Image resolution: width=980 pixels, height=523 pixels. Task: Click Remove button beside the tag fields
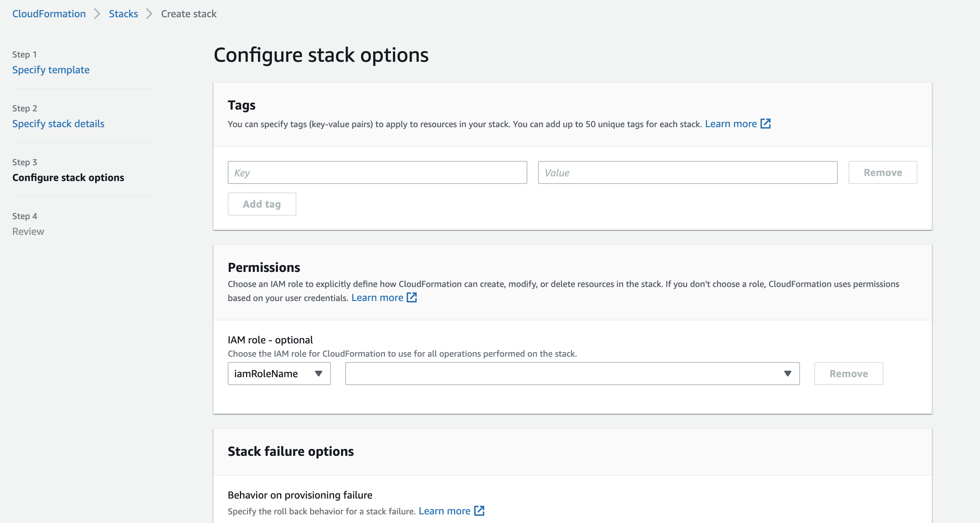click(883, 172)
